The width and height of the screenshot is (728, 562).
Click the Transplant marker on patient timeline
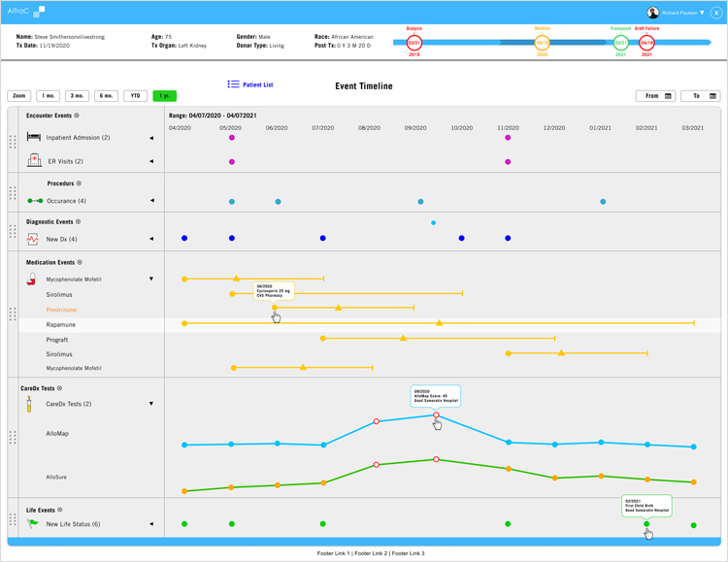coord(620,43)
